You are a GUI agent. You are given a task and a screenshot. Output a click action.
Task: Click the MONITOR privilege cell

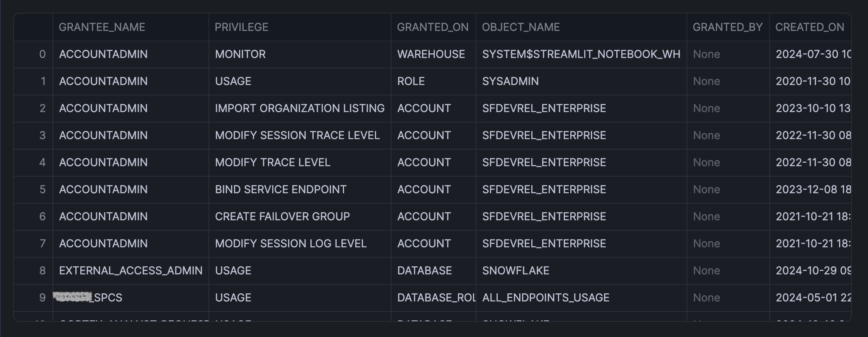coord(240,54)
